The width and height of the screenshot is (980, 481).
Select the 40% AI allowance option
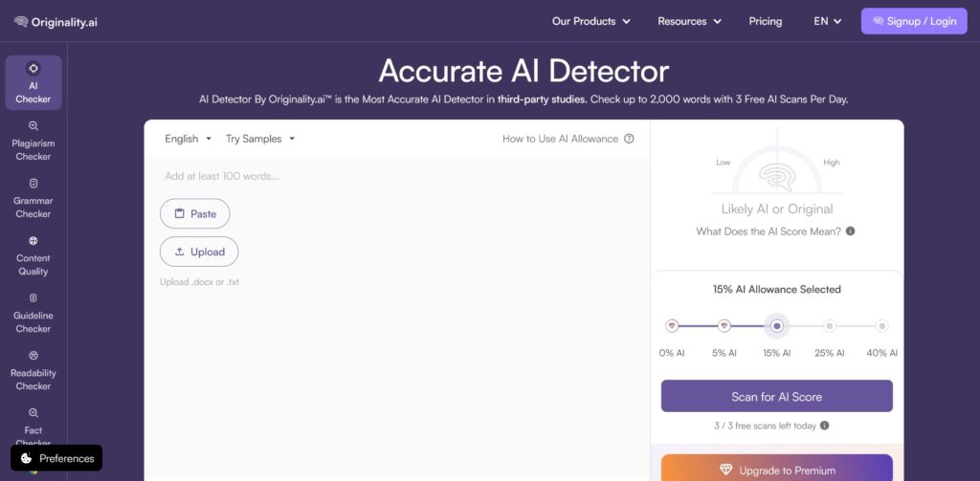click(x=881, y=326)
